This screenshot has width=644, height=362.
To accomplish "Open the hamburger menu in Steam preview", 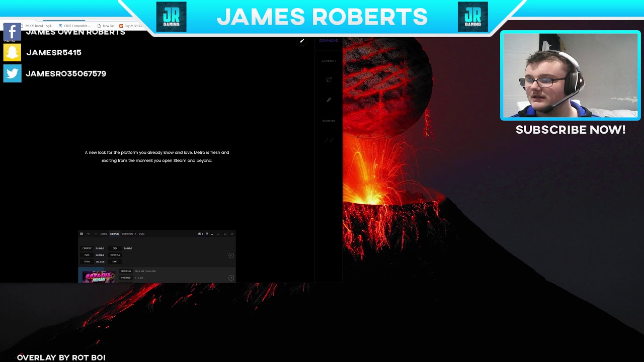I will click(82, 234).
